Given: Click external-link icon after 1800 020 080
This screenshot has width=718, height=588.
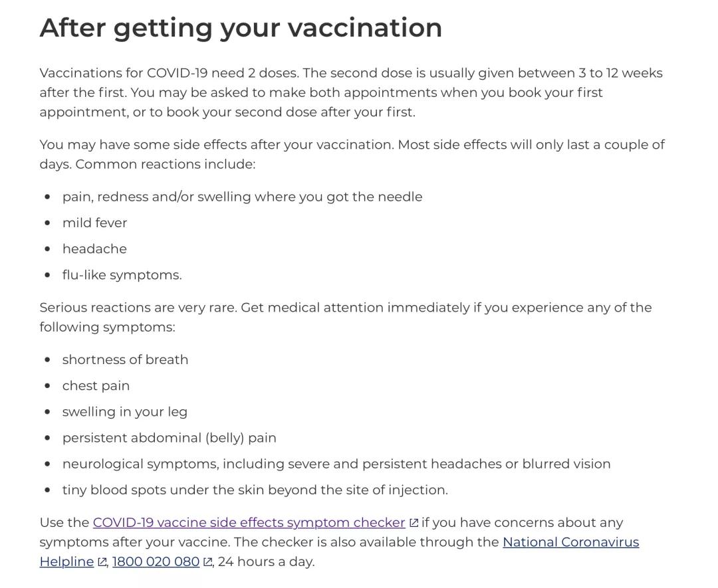Looking at the screenshot, I should [207, 562].
